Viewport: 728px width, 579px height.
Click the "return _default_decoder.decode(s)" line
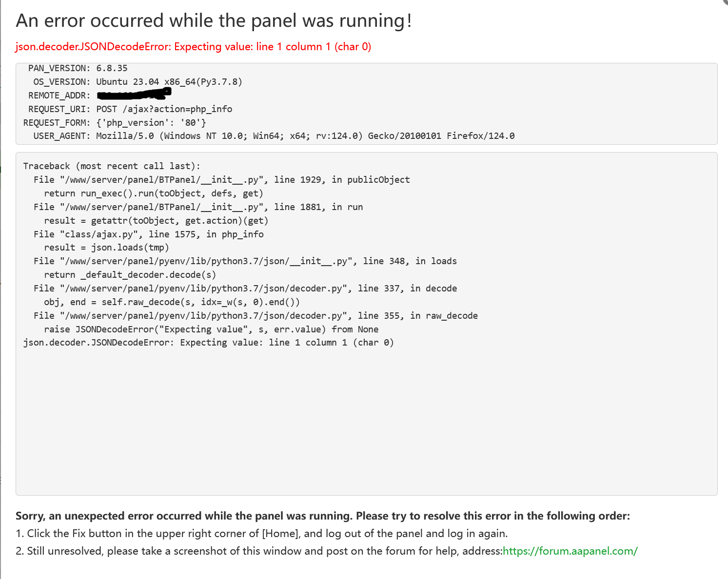pos(130,275)
